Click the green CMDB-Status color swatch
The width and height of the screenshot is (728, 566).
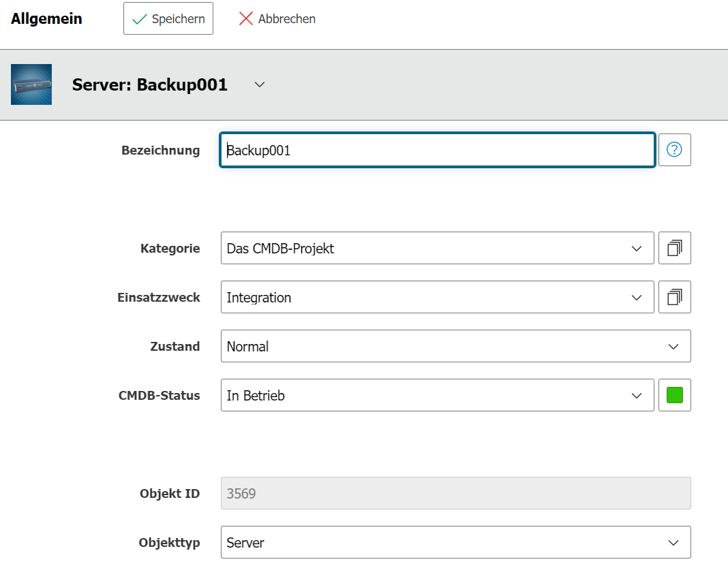click(674, 395)
